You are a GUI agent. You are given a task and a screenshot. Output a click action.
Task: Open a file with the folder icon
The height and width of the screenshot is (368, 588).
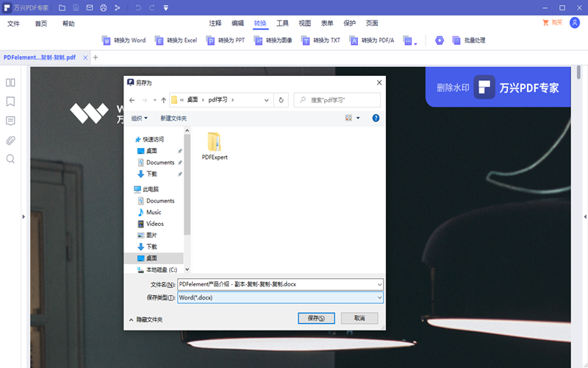tap(62, 7)
